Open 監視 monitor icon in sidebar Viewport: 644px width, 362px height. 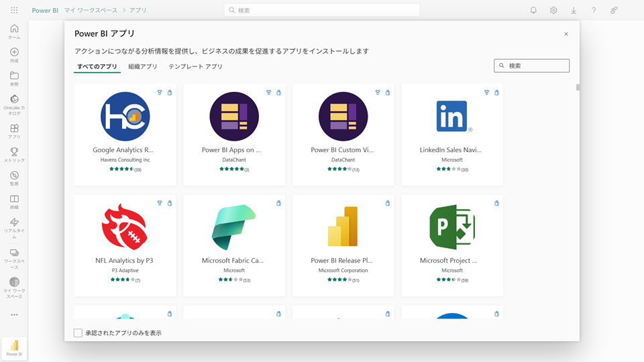(x=14, y=175)
